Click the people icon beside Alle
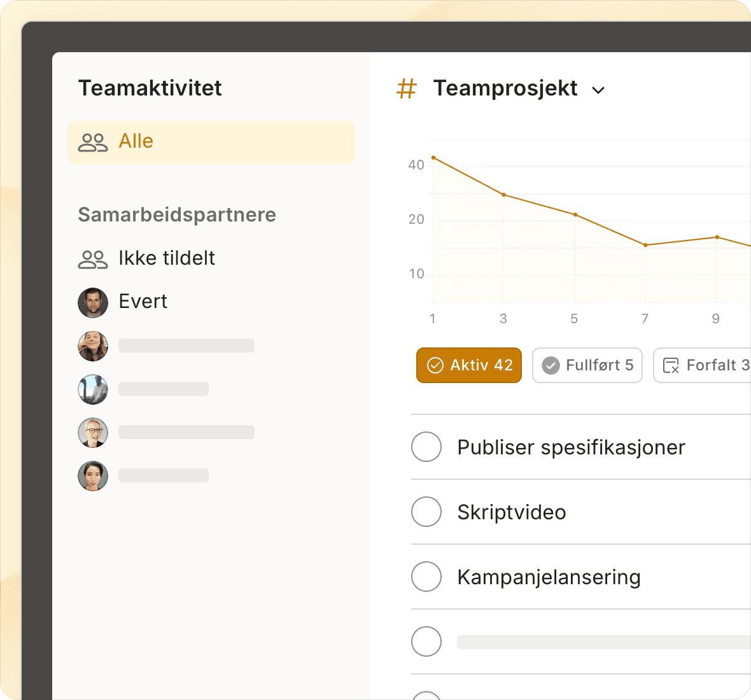Viewport: 751px width, 700px height. pyautogui.click(x=93, y=142)
